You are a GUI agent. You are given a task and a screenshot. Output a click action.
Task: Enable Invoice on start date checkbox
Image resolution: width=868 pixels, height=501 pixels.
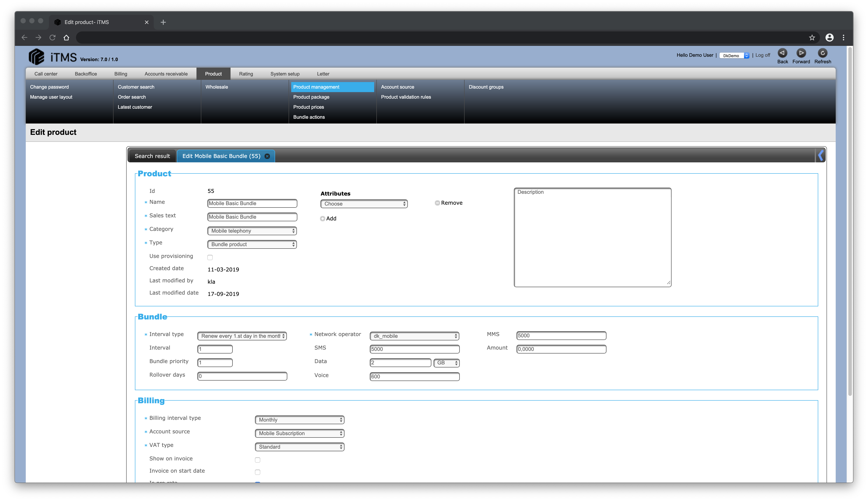click(257, 472)
